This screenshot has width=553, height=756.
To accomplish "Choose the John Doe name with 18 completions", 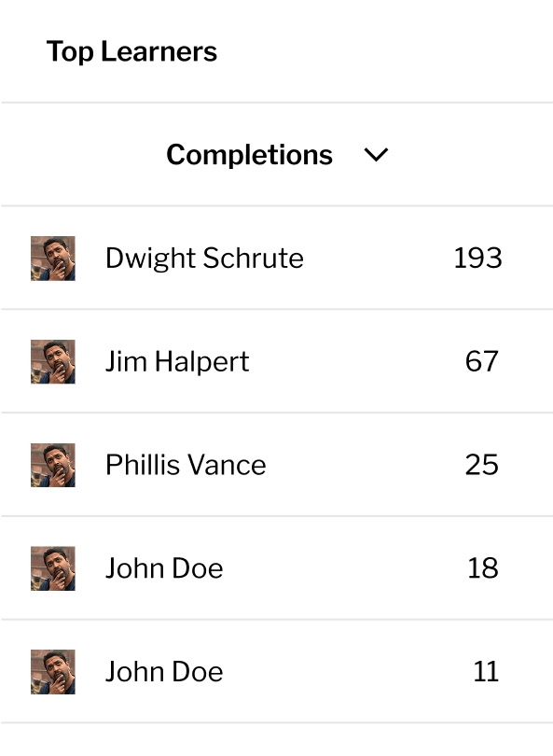I will [164, 568].
